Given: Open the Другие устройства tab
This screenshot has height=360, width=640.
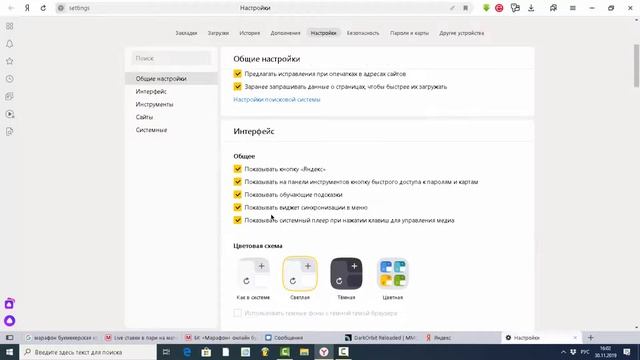Looking at the screenshot, I should [462, 33].
